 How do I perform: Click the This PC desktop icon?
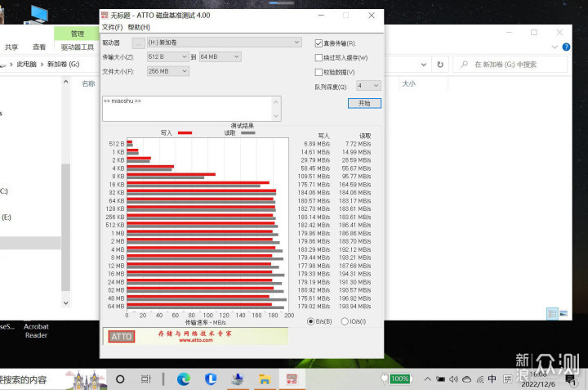click(38, 14)
